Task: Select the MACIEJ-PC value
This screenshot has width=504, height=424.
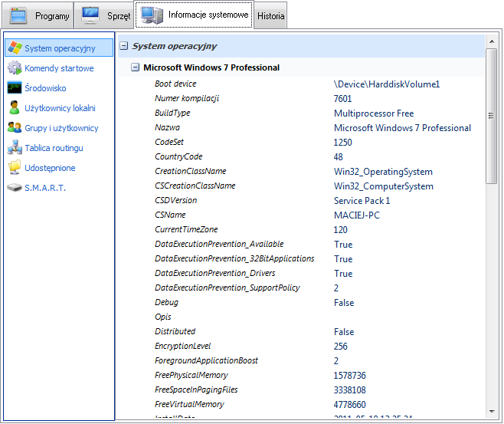Action: pyautogui.click(x=357, y=215)
